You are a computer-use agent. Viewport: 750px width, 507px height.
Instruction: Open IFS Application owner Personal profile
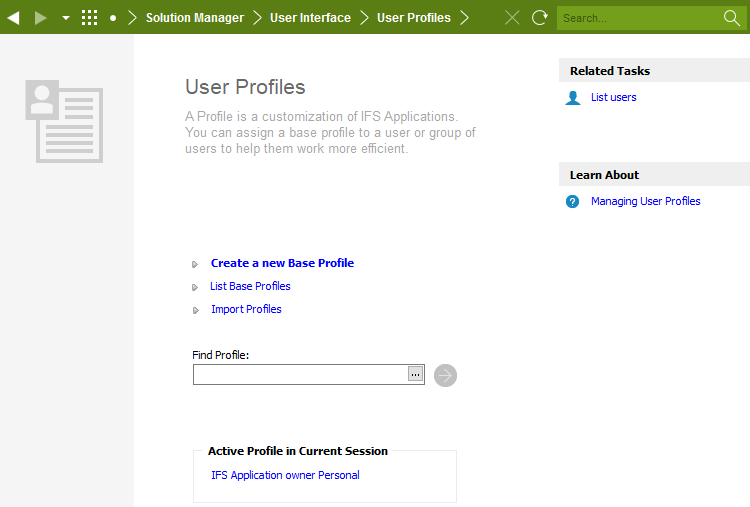pos(285,475)
